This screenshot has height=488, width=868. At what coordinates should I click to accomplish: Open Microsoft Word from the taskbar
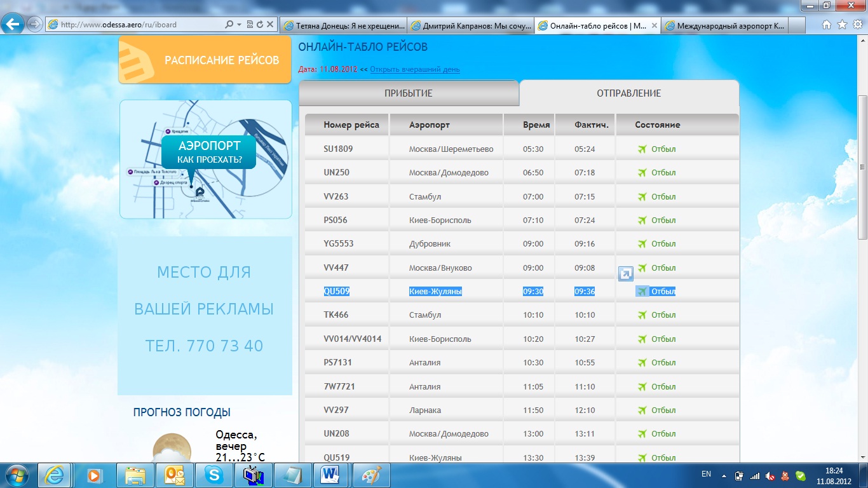click(x=331, y=475)
